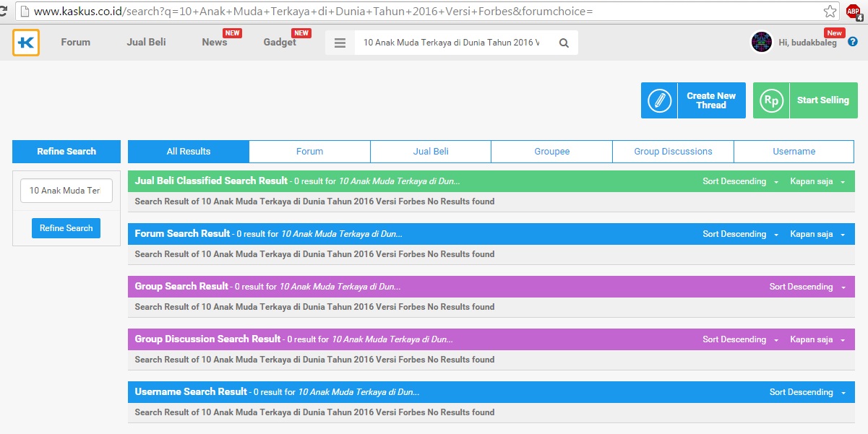Click the search magnifier icon

click(x=564, y=43)
